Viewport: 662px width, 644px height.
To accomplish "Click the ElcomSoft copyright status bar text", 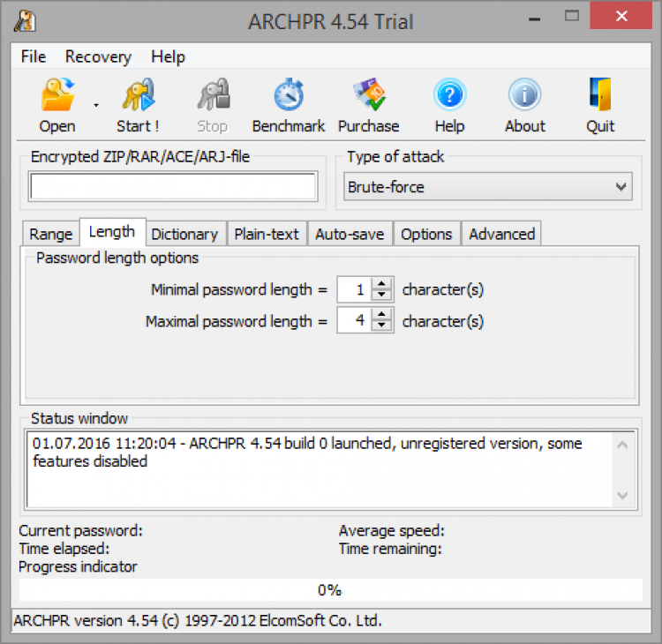I will click(x=198, y=621).
